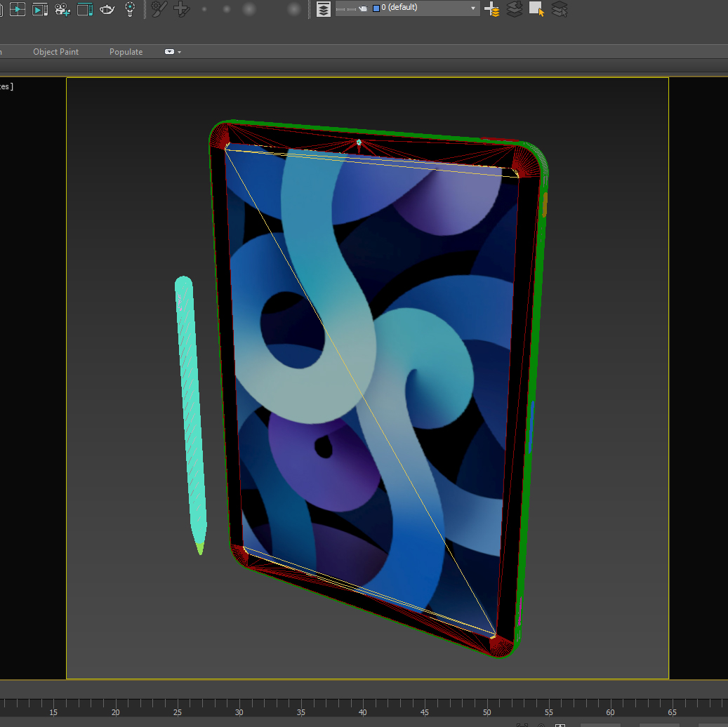
Task: Click the Create New Layer icon
Action: click(x=492, y=9)
